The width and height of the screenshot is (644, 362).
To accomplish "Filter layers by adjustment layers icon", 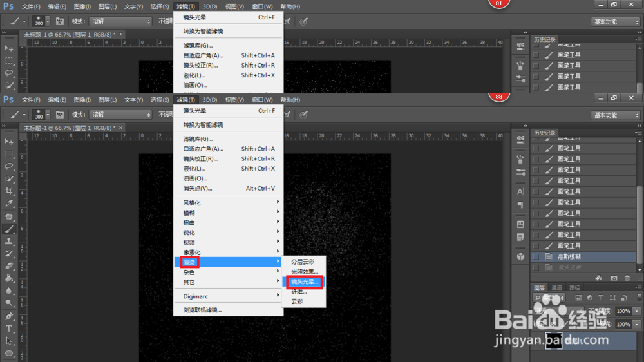I will tap(590, 298).
